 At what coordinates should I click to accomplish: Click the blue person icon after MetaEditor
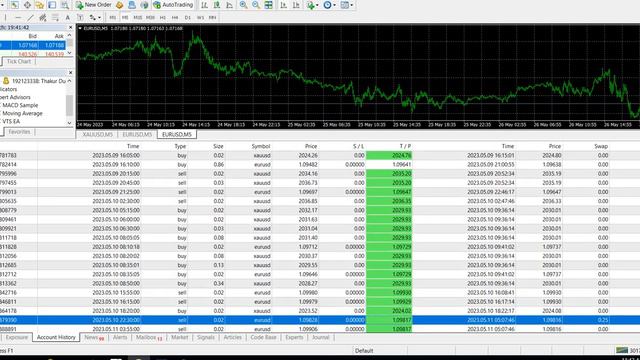[x=132, y=5]
